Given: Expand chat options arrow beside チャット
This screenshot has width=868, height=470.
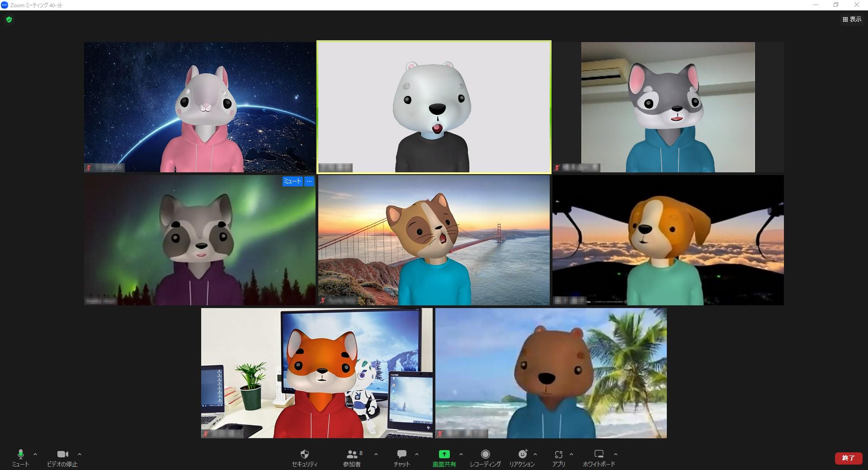Looking at the screenshot, I should tap(417, 454).
